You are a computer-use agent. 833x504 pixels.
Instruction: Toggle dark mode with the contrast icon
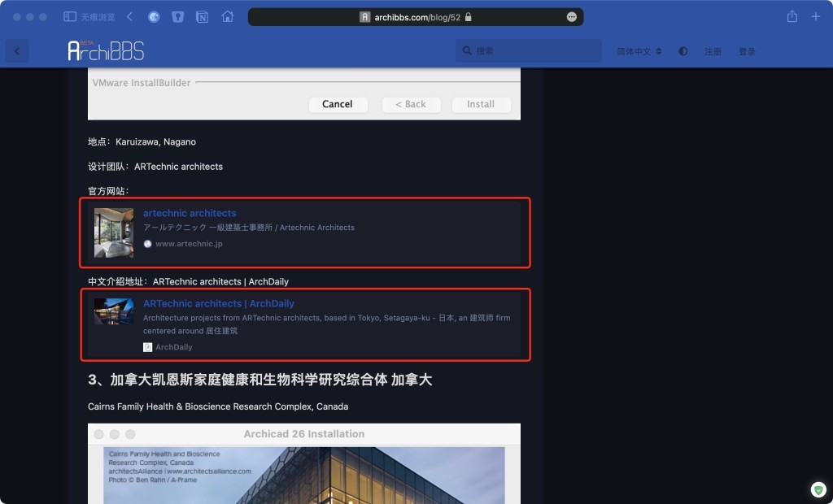click(683, 51)
